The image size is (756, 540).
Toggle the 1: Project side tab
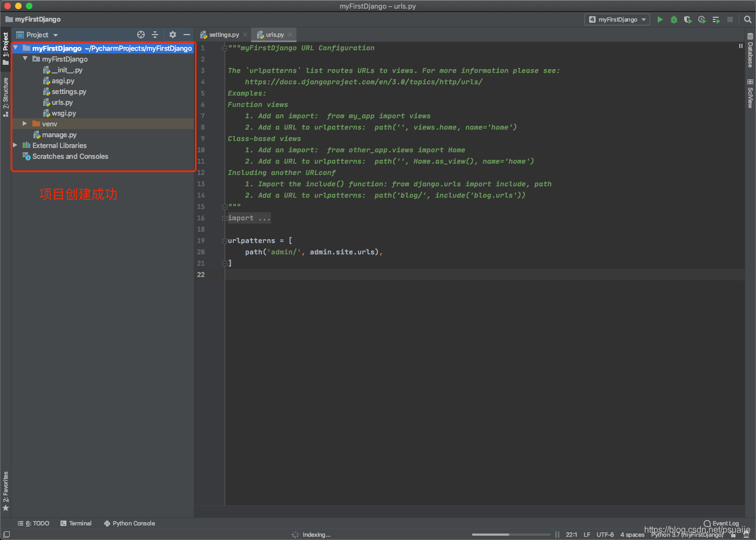[x=5, y=49]
